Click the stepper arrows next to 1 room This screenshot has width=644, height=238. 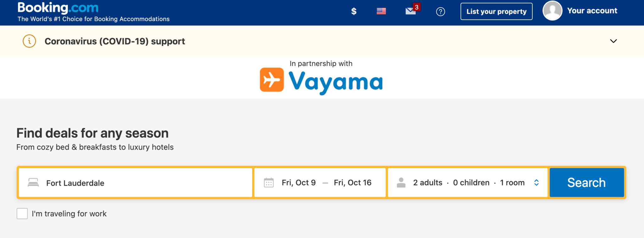536,183
